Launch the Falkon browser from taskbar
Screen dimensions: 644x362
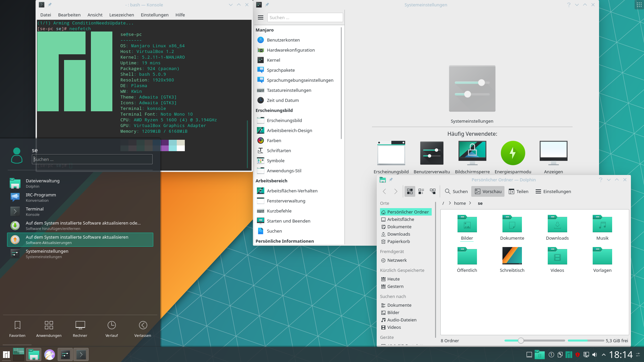(49, 355)
